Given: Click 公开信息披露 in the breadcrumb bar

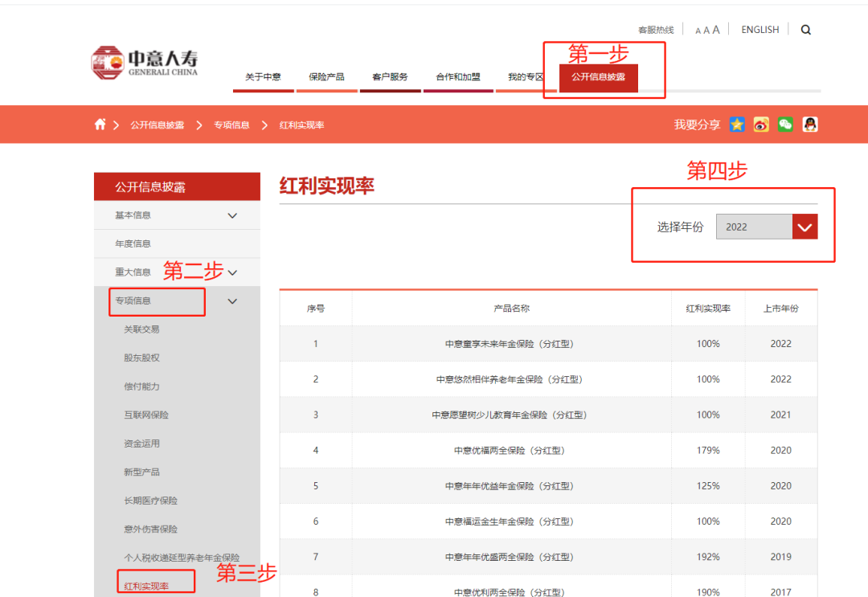Looking at the screenshot, I should click(158, 125).
